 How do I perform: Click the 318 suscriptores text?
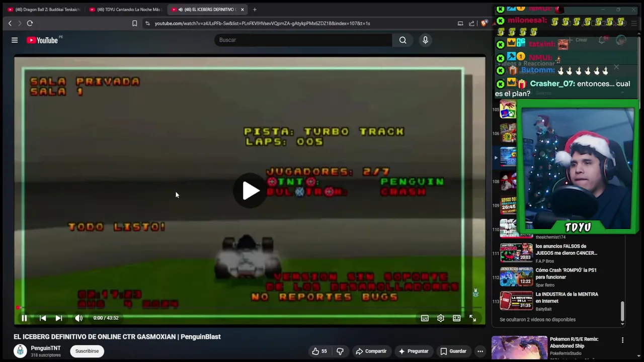pyautogui.click(x=46, y=355)
